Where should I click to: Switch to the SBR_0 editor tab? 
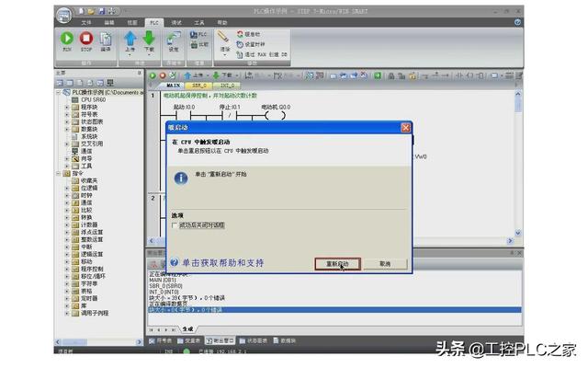point(199,86)
